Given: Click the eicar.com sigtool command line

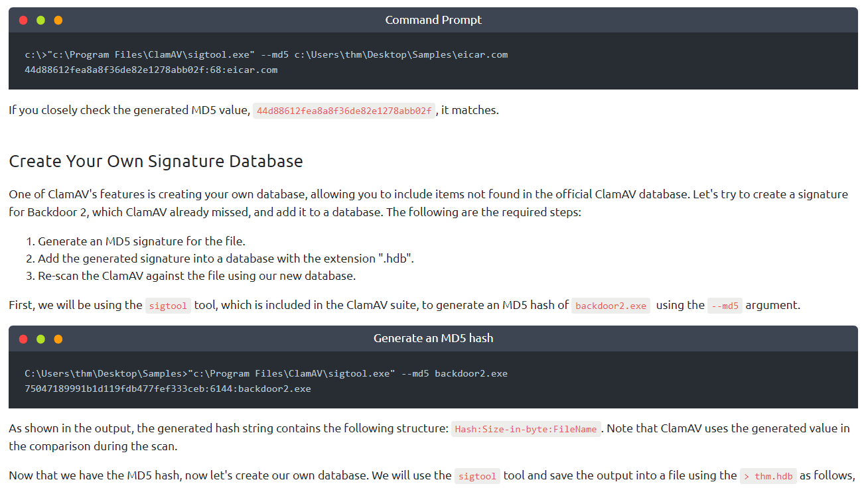Looking at the screenshot, I should click(x=266, y=54).
